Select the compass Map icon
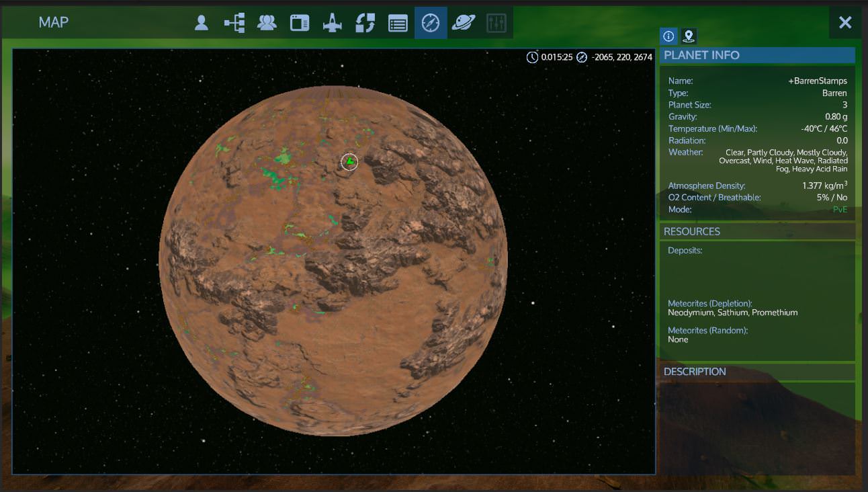 point(431,23)
